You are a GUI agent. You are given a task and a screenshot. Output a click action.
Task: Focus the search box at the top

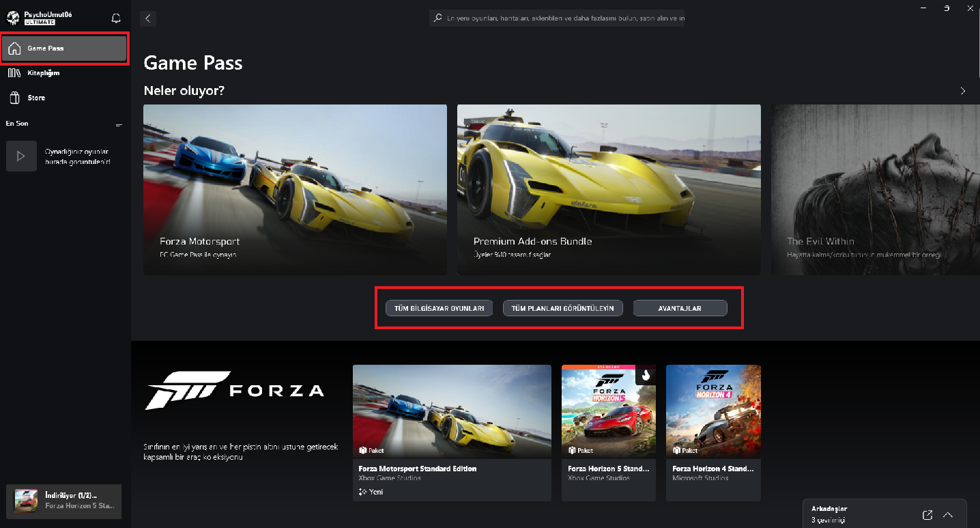coord(557,18)
